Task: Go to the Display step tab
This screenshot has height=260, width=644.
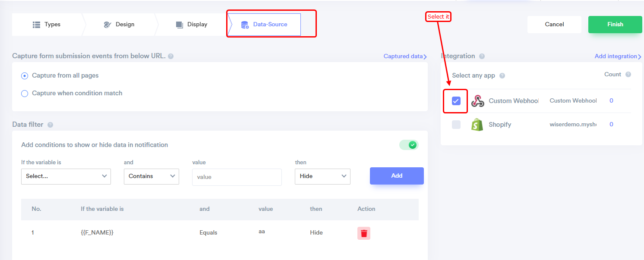Action: [192, 25]
